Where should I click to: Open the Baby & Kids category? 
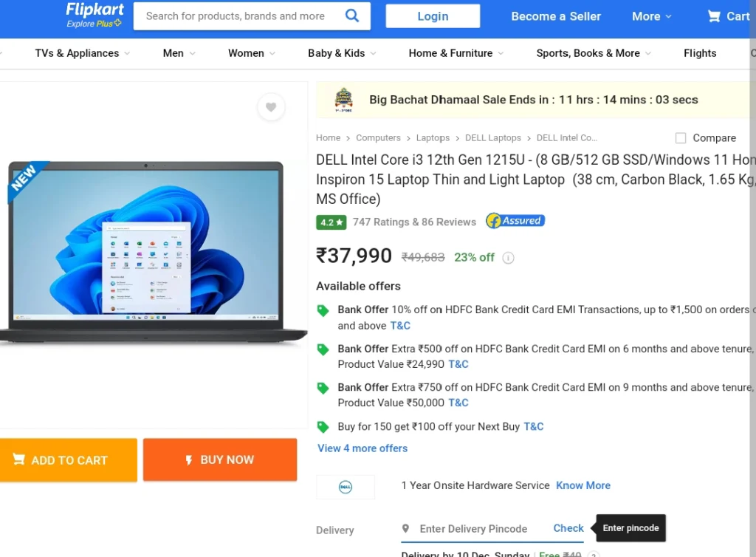[x=341, y=53]
